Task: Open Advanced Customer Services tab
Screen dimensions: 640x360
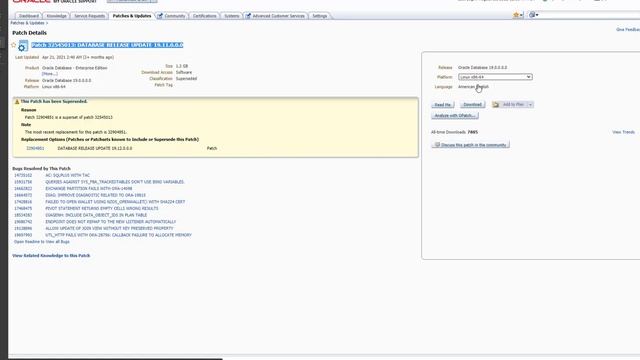Action: [278, 16]
